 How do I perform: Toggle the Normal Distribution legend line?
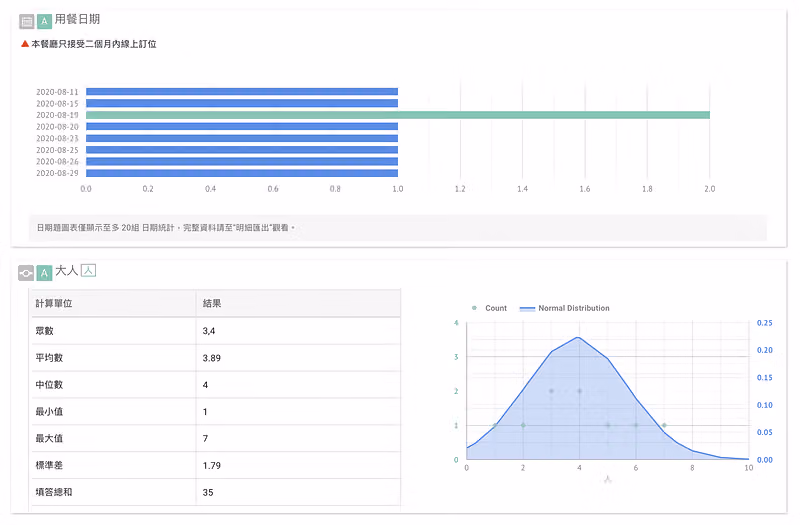[x=527, y=309]
